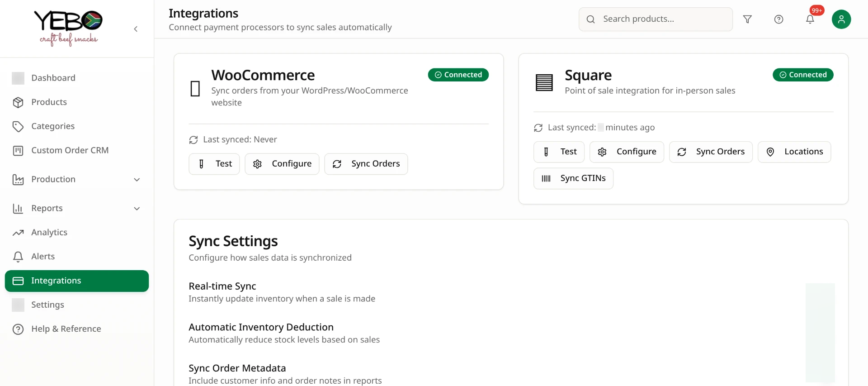Click Square Connected status badge
868x386 pixels.
point(803,75)
